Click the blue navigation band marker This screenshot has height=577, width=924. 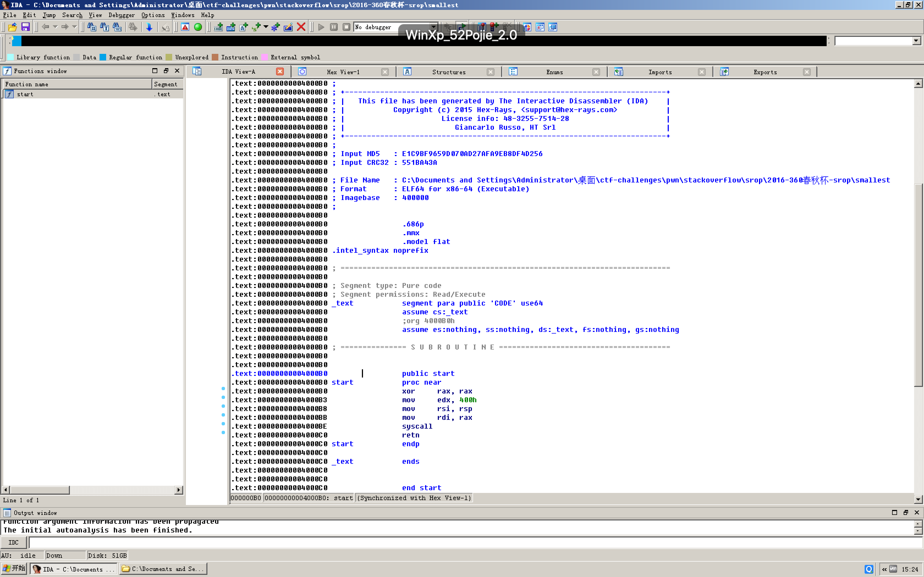tap(17, 41)
